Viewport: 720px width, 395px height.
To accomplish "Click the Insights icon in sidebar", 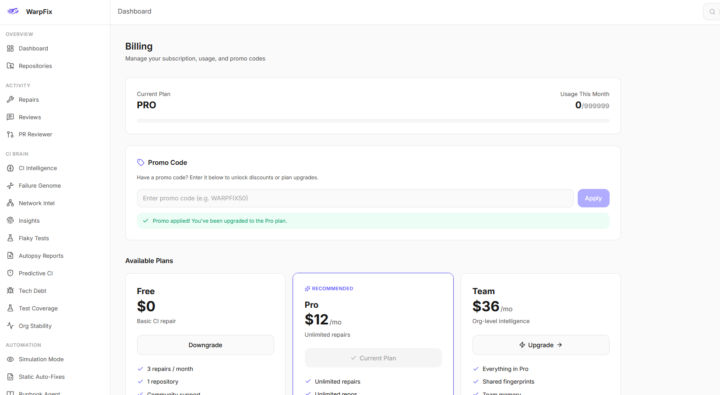I will 10,220.
